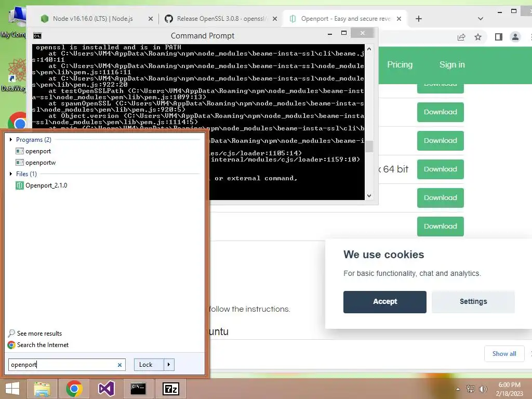Close the Openport tab
This screenshot has height=399, width=532.
399,19
